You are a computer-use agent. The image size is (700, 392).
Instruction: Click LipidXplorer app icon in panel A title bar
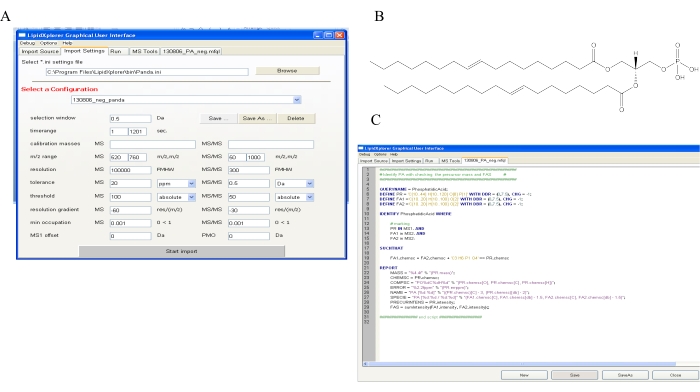tap(22, 35)
